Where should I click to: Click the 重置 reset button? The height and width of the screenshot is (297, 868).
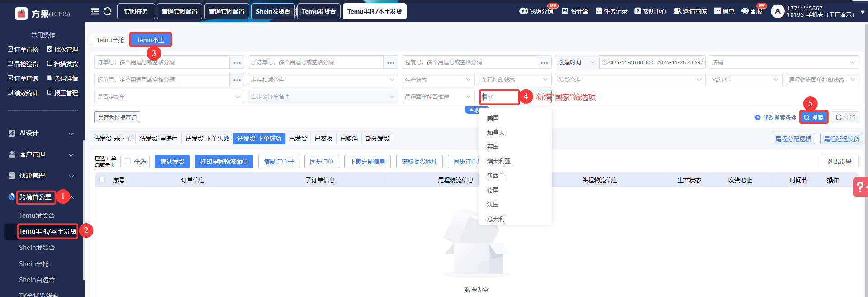[845, 117]
